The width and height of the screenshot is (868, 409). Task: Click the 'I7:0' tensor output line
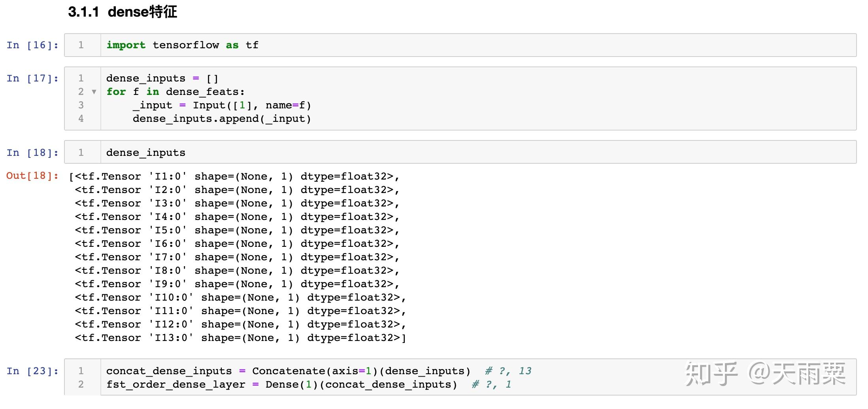pos(237,257)
